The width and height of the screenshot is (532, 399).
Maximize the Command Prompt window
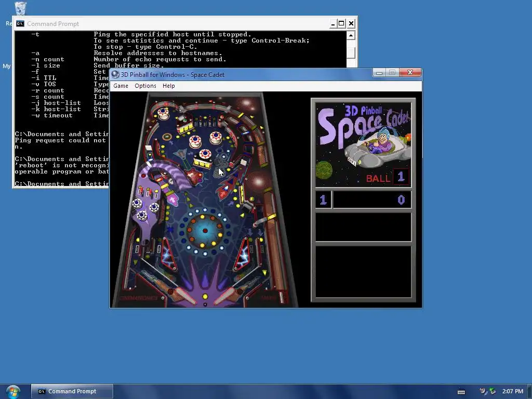coord(342,24)
